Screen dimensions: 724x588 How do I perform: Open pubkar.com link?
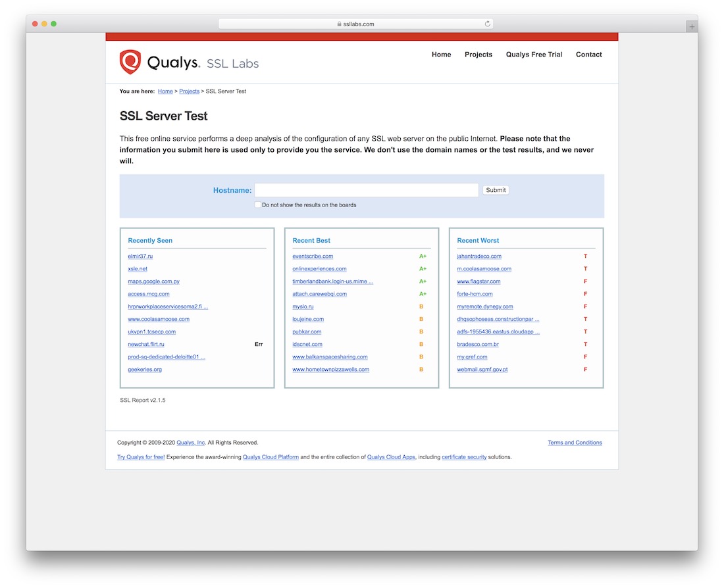(x=307, y=331)
